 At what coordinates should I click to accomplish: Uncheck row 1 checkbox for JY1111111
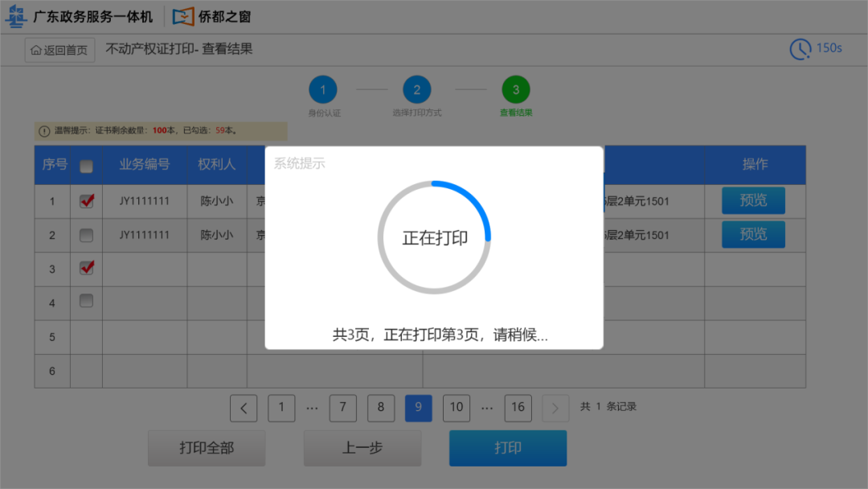86,200
